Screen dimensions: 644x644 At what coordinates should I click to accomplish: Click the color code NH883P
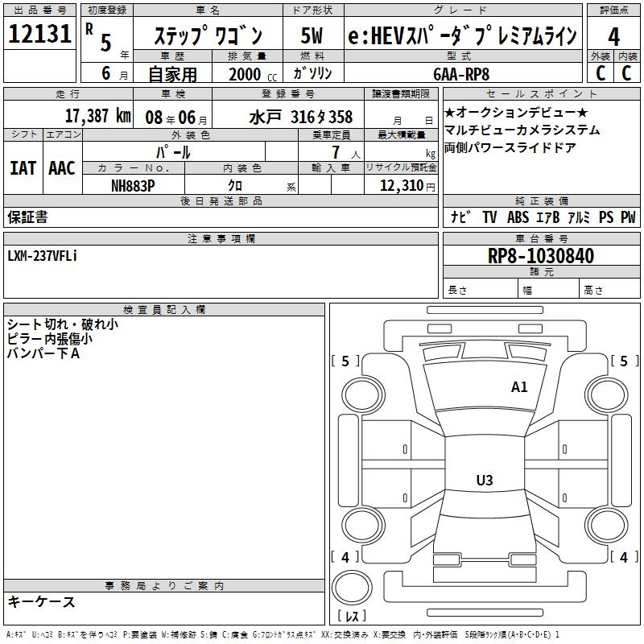point(133,185)
